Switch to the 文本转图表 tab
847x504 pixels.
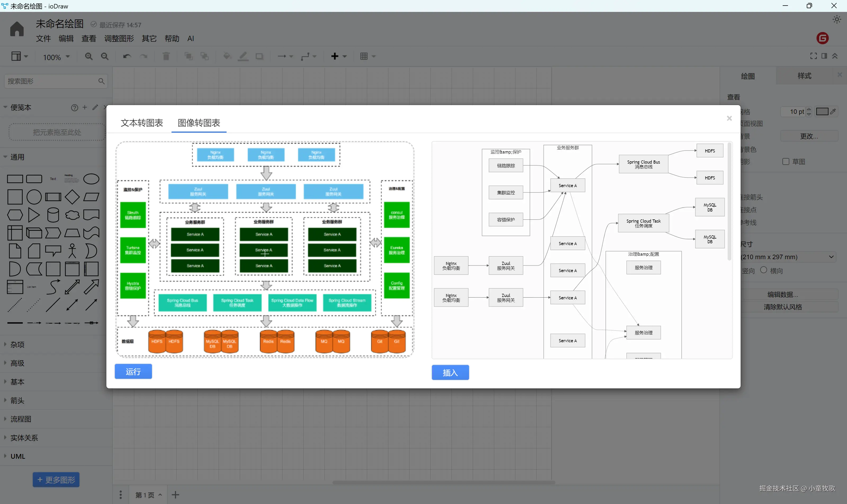click(x=142, y=123)
